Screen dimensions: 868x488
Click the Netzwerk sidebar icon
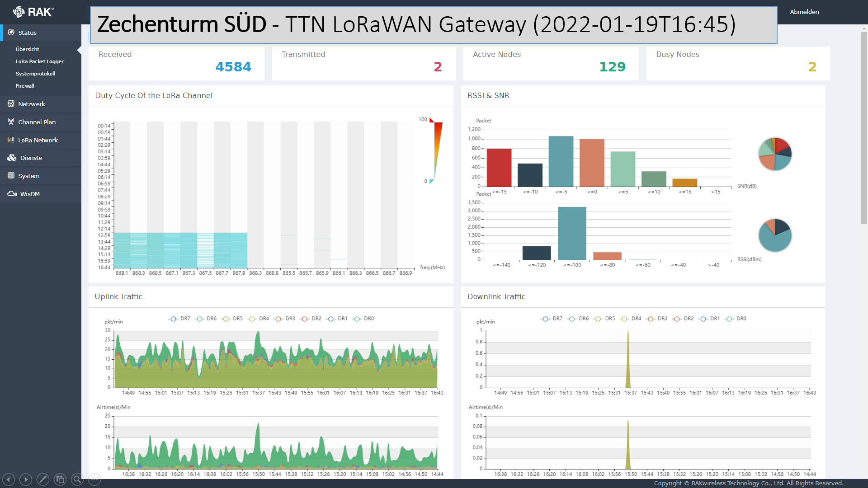coord(11,104)
